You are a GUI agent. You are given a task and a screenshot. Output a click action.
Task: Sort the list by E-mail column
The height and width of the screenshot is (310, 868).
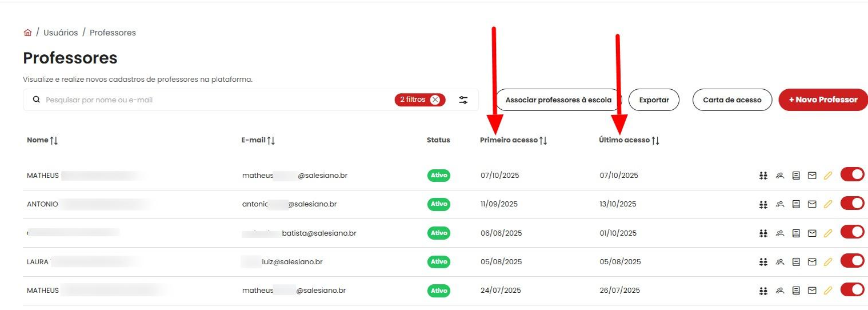[x=271, y=140]
